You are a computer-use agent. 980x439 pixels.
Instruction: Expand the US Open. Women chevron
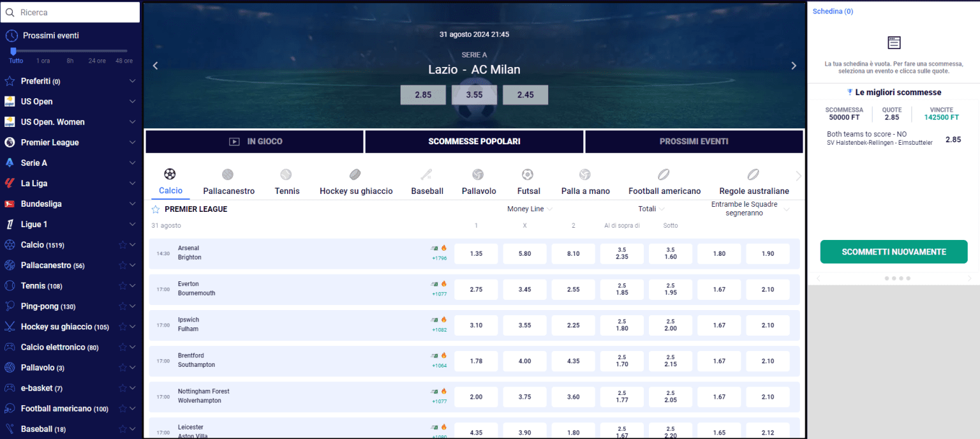coord(133,122)
